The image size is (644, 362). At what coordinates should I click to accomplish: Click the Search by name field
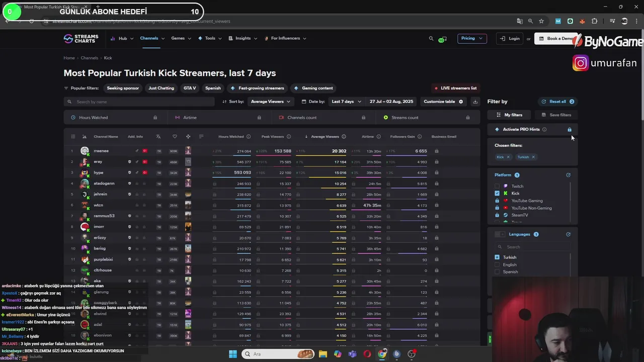tap(139, 102)
